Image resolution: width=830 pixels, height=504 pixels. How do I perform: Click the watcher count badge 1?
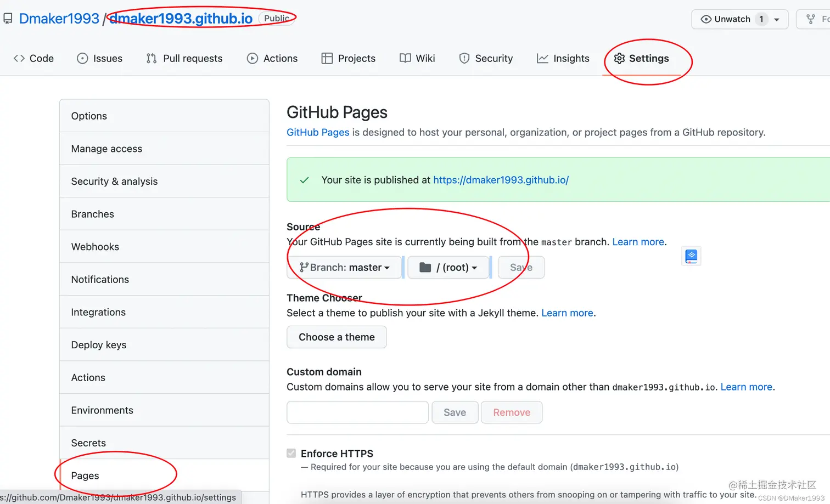[x=761, y=19]
